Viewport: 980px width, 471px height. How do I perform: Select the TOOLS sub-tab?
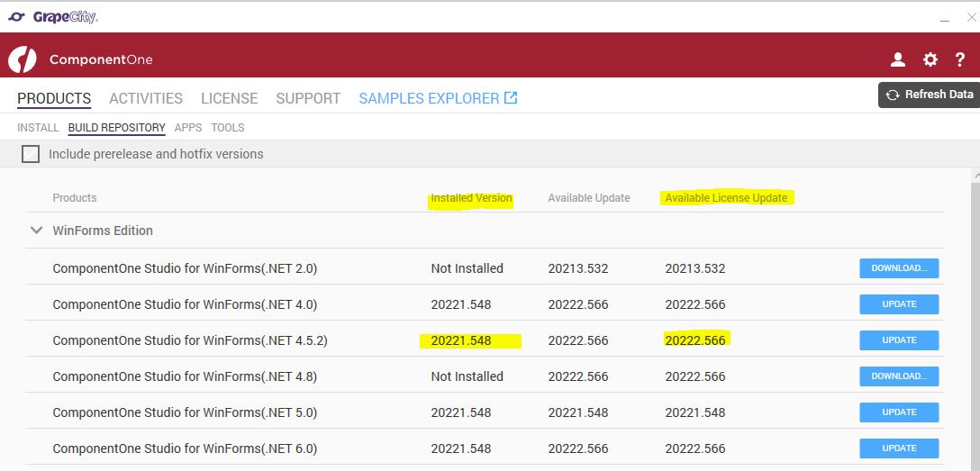coord(228,128)
